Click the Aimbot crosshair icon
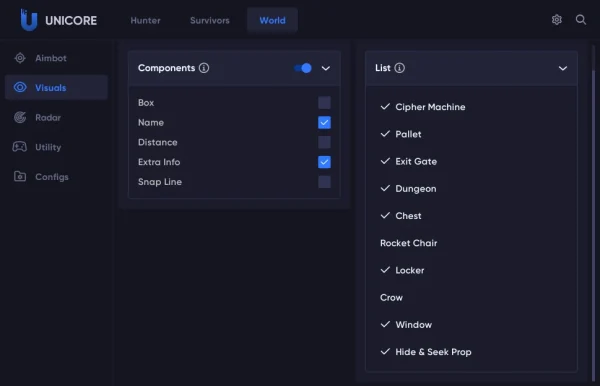 coord(20,58)
